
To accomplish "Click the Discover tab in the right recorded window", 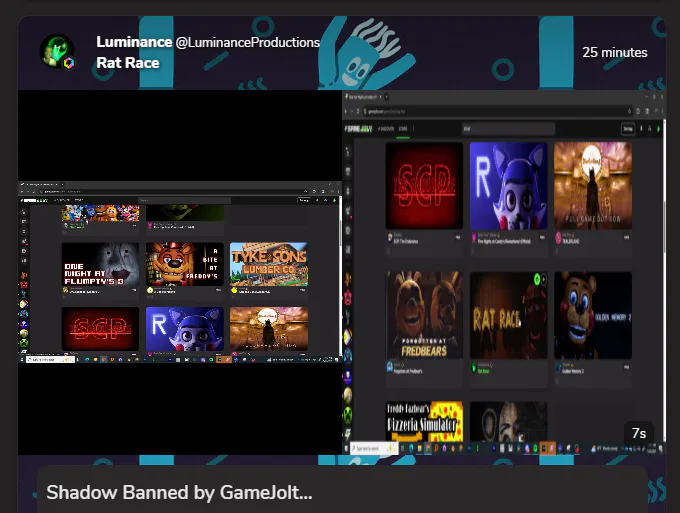I will [x=386, y=129].
